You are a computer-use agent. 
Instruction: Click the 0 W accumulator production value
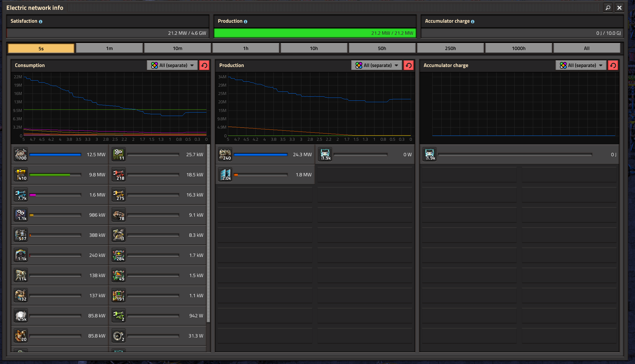click(x=408, y=155)
